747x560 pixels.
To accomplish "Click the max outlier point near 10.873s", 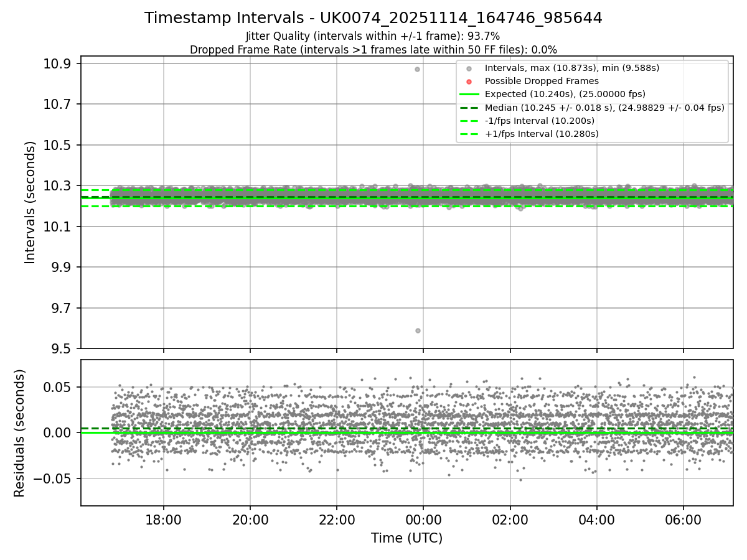I will [x=417, y=69].
